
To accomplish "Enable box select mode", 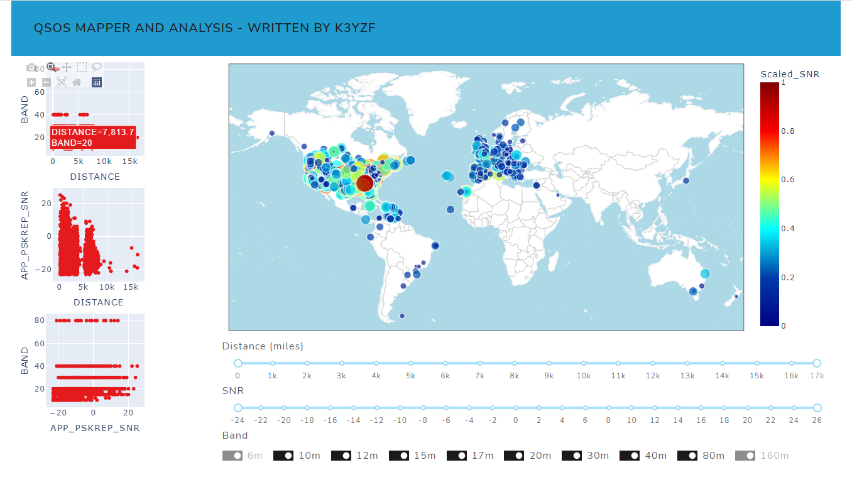I will 82,67.
